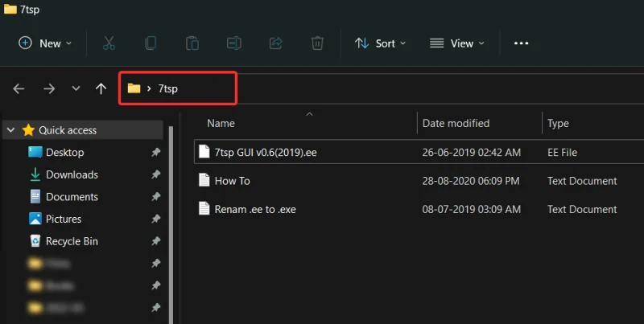The height and width of the screenshot is (324, 644).
Task: Unpin Desktop using its pin icon
Action: (155, 153)
